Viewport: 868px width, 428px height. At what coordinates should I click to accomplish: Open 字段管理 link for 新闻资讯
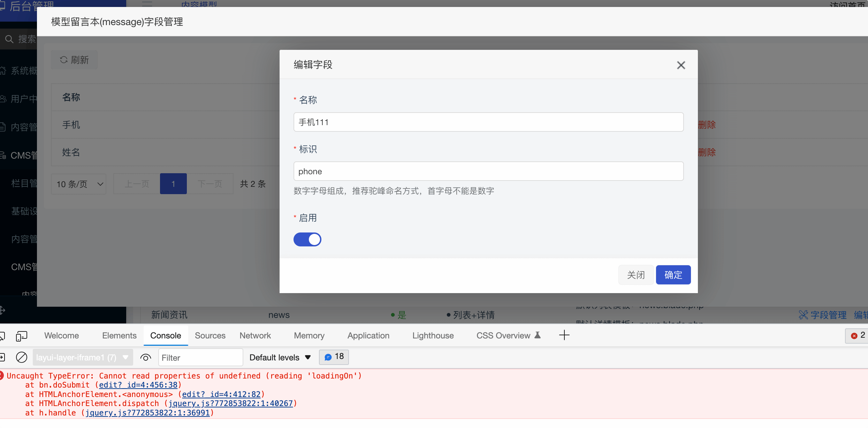pos(823,315)
